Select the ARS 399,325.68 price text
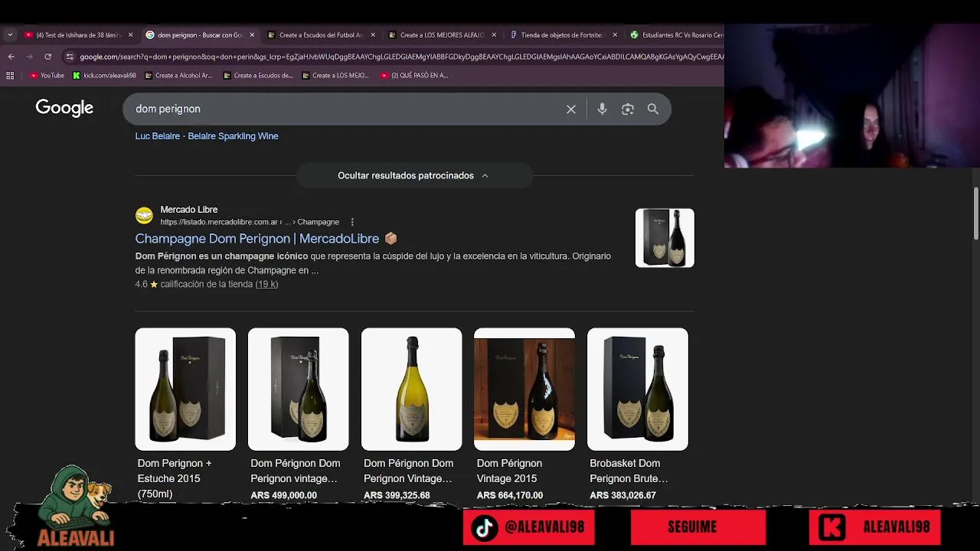Screen dimensions: 980x551 [x=397, y=495]
